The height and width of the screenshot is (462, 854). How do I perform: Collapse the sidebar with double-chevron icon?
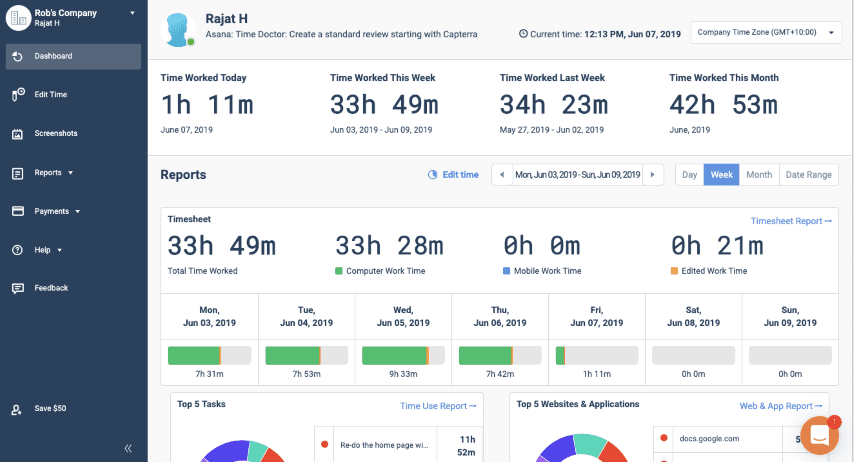(128, 448)
